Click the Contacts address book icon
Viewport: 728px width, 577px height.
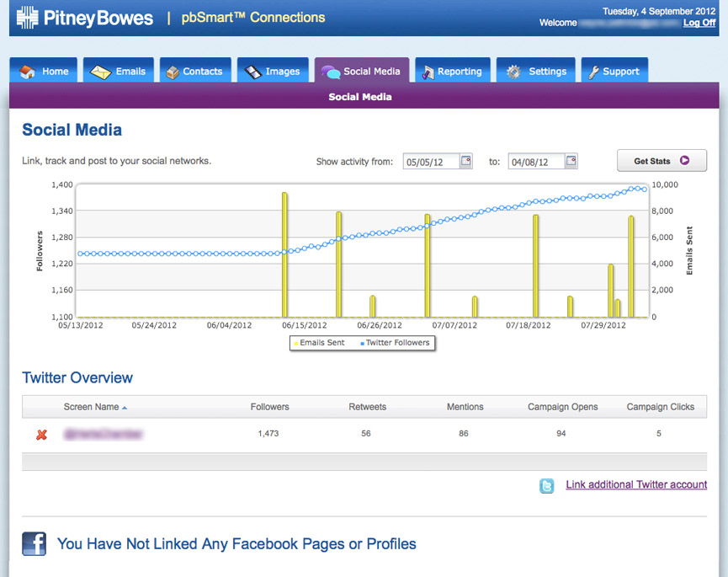click(173, 72)
